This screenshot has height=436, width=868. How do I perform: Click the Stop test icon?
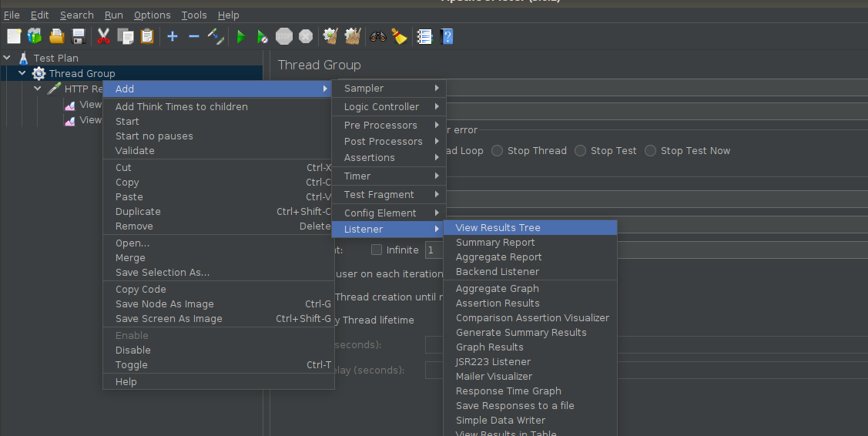point(284,36)
